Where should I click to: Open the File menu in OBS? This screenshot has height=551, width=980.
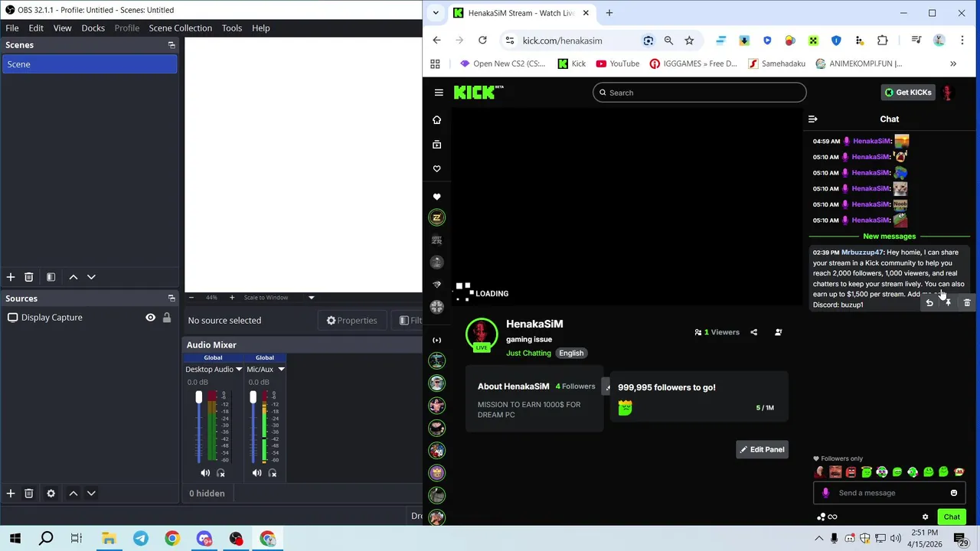click(x=12, y=28)
